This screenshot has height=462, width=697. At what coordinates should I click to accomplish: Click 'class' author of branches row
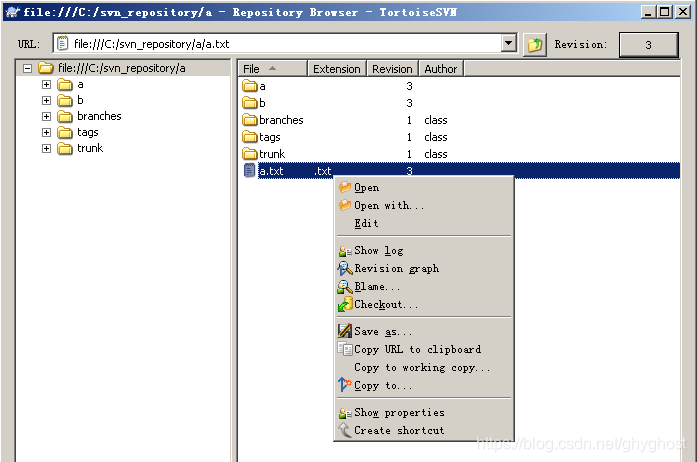coord(436,120)
